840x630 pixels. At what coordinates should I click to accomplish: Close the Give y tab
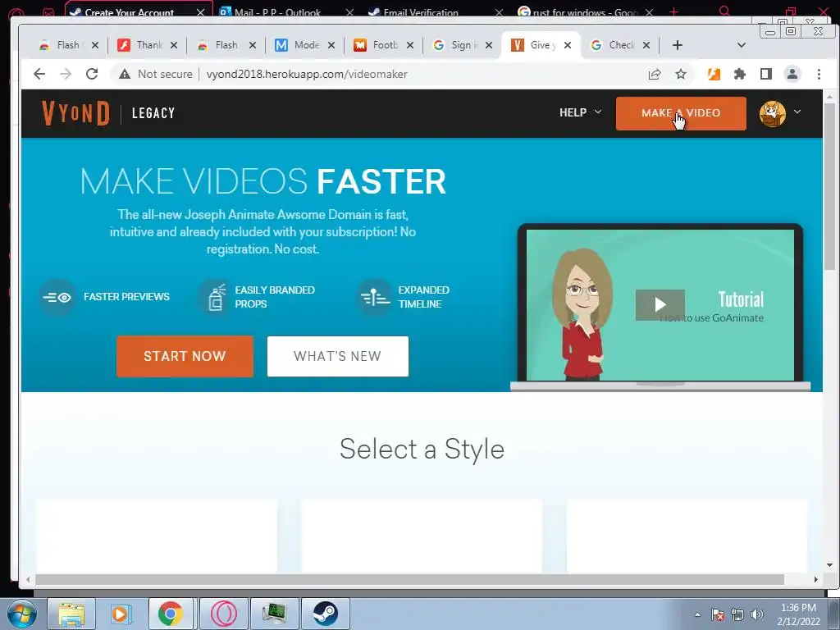568,45
